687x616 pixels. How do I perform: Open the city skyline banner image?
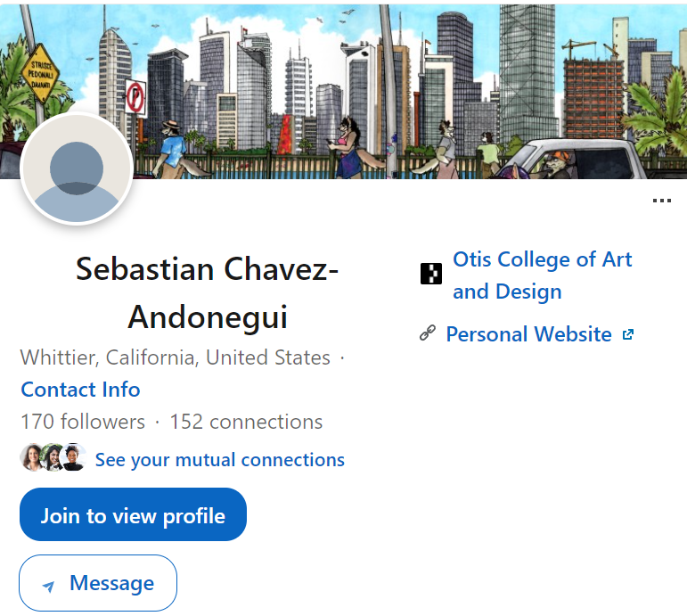click(344, 91)
